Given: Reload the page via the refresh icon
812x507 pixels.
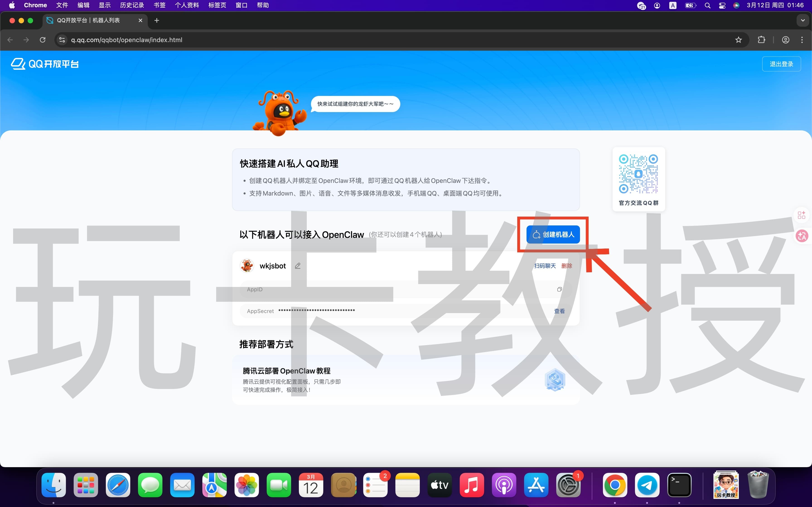Looking at the screenshot, I should (42, 40).
